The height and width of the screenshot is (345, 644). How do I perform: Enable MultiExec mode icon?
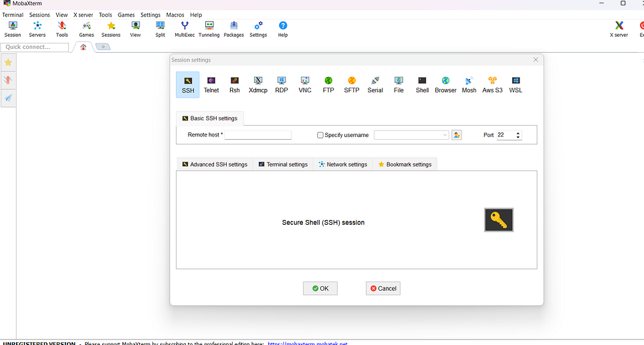(x=185, y=29)
